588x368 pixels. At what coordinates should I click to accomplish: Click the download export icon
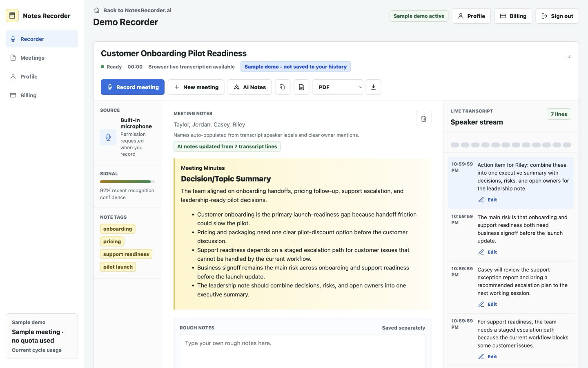point(373,87)
